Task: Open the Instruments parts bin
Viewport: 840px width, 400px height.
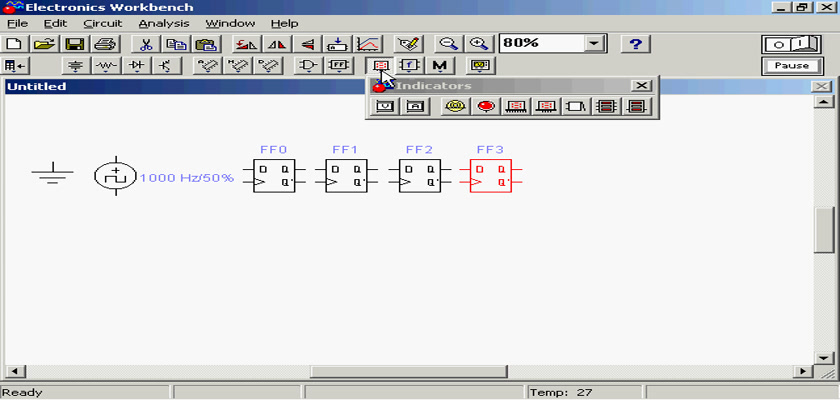Action: (x=483, y=66)
